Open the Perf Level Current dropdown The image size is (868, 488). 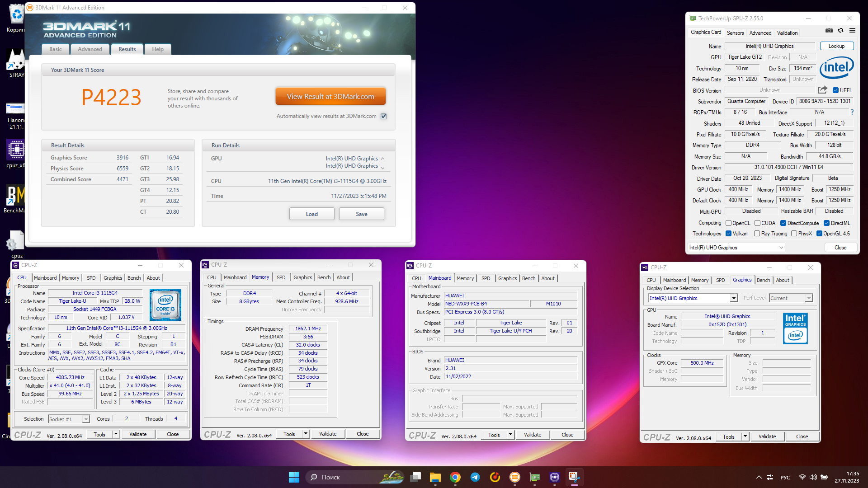coord(791,298)
